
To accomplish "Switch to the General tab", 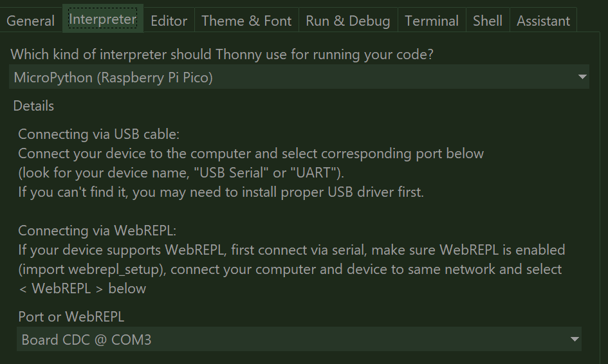I will pos(30,21).
